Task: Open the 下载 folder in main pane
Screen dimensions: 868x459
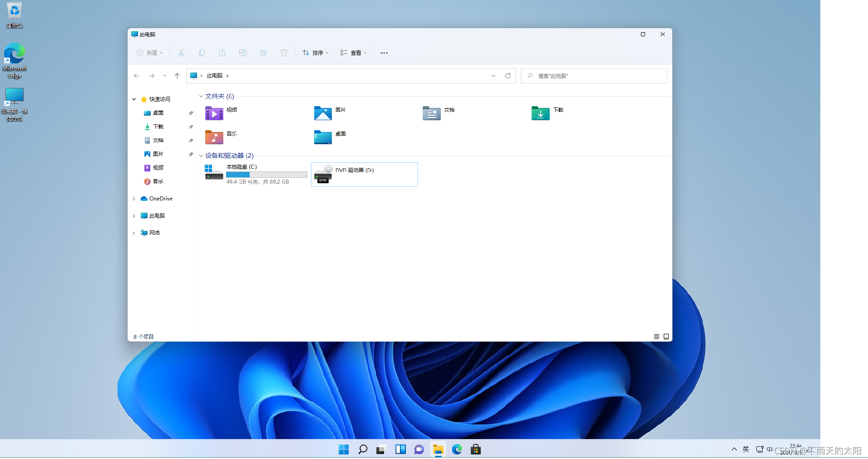Action: point(547,113)
